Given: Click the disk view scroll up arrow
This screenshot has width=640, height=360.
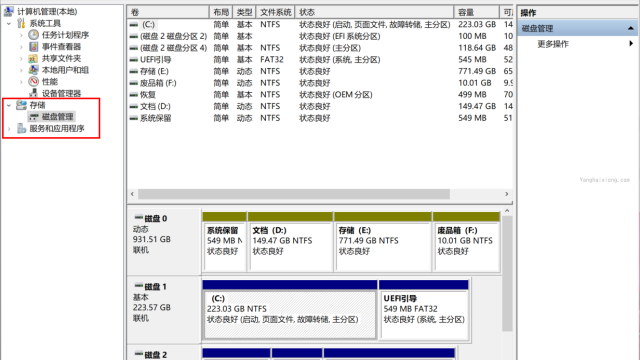Looking at the screenshot, I should pyautogui.click(x=507, y=211).
